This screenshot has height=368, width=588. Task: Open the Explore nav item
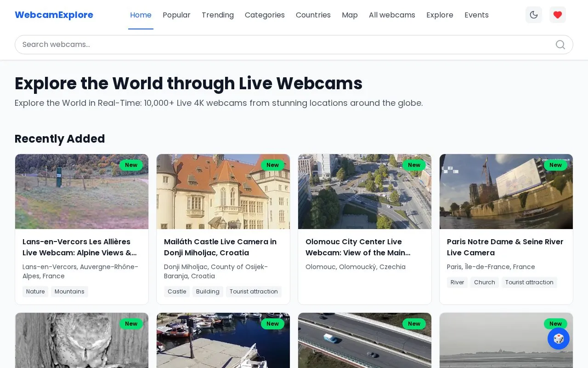(x=440, y=15)
